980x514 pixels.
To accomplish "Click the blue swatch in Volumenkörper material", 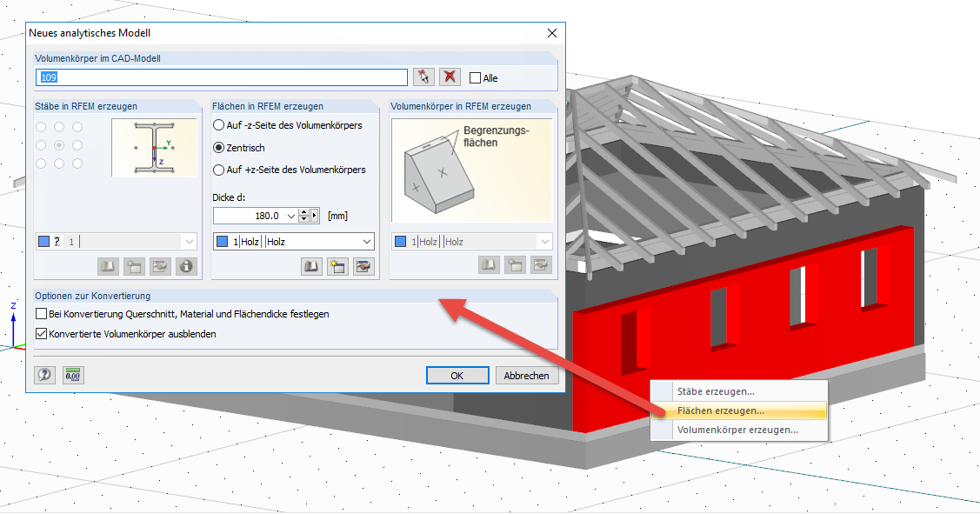I will (401, 242).
